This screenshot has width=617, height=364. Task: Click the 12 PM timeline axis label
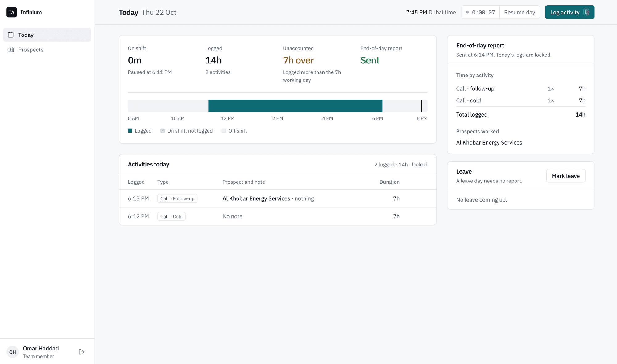tap(228, 118)
